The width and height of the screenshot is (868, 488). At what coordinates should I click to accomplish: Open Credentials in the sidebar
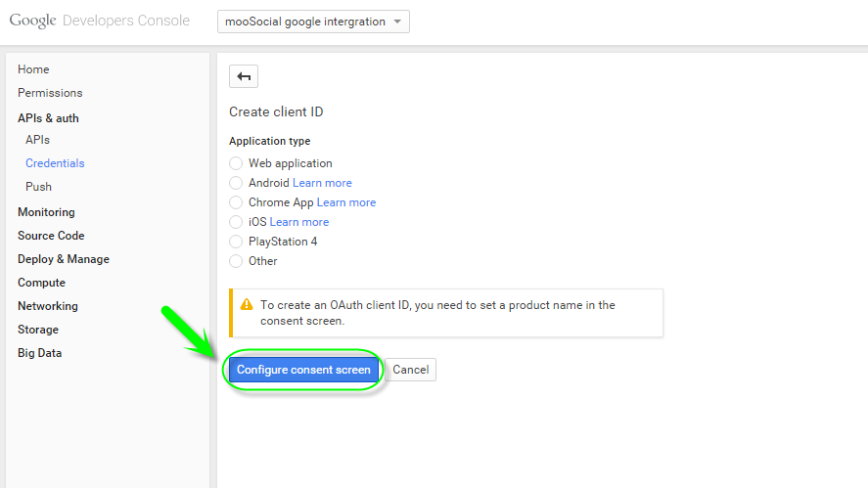tap(55, 163)
